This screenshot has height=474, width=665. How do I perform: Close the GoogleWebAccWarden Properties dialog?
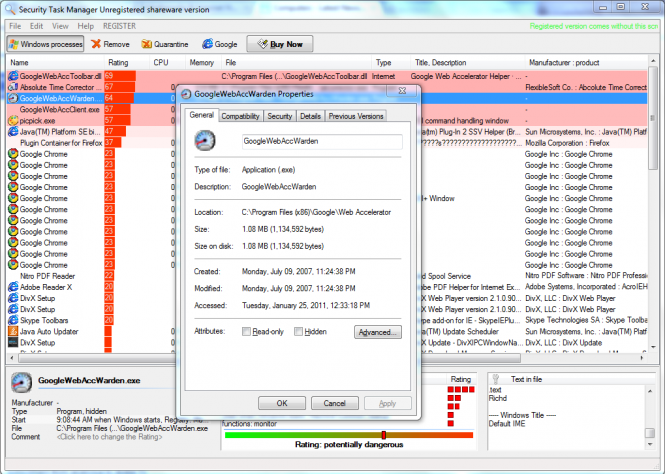coord(402,91)
